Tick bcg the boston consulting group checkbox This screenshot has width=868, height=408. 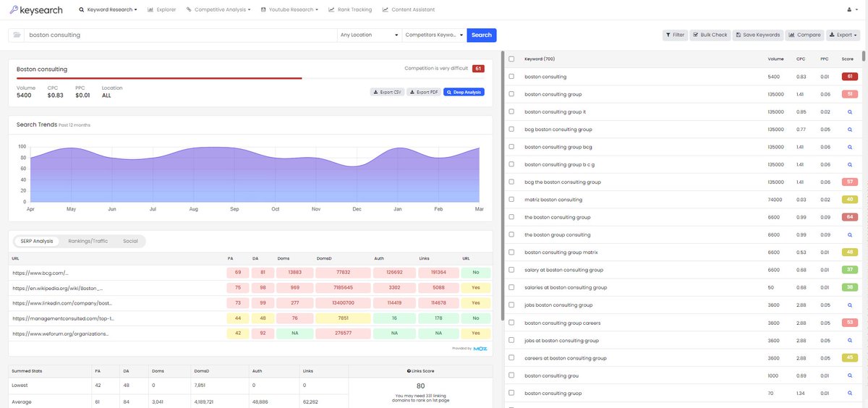(511, 182)
